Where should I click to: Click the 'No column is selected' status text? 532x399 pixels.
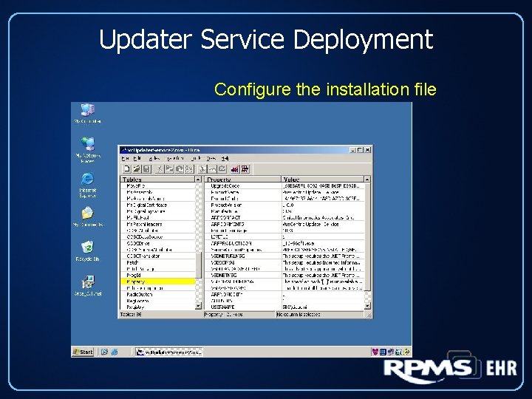[299, 315]
